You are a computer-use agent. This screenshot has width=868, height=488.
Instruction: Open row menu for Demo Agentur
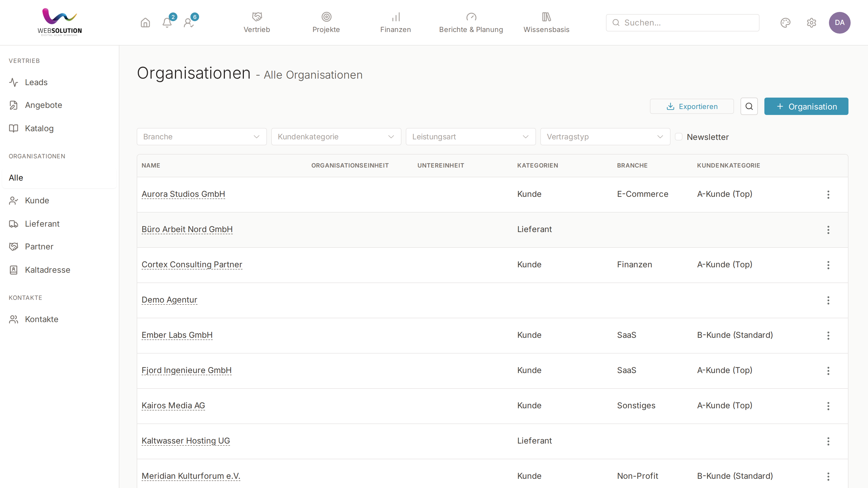coord(828,300)
